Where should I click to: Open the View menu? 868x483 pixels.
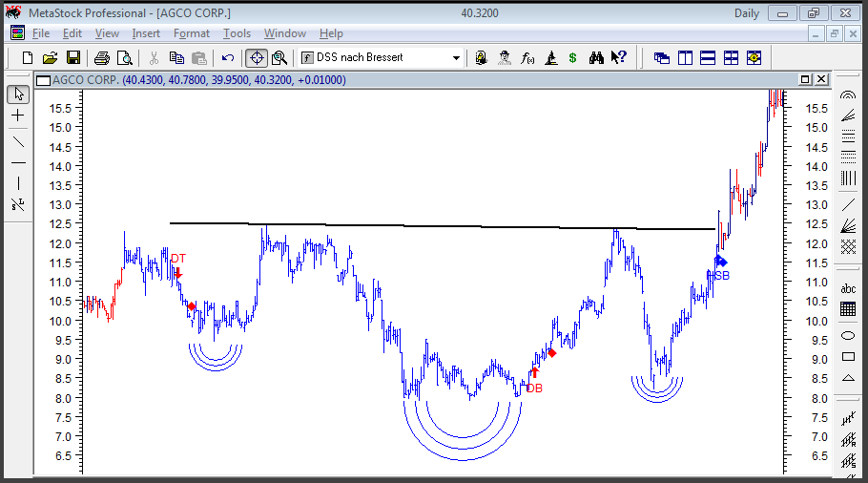pyautogui.click(x=107, y=33)
